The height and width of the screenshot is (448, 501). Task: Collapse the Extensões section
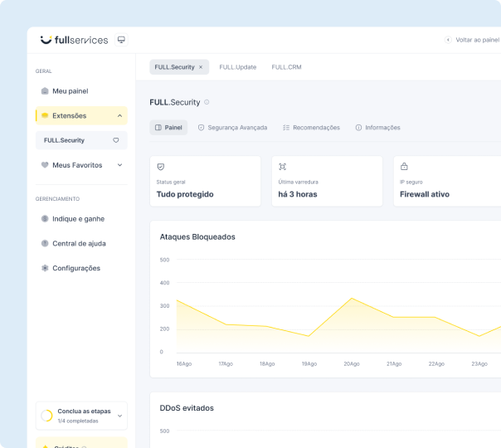(119, 116)
